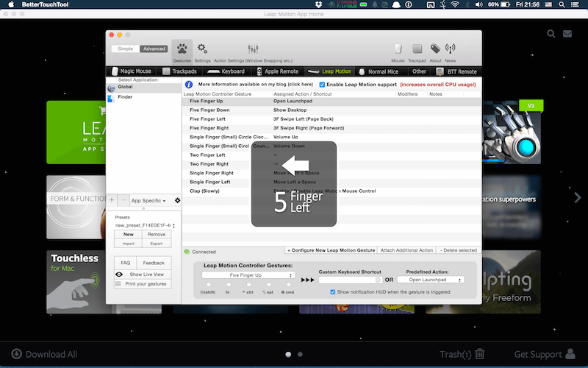Image resolution: width=588 pixels, height=368 pixels.
Task: Click the search icon in Leap Motion App Home
Action: coord(551,34)
